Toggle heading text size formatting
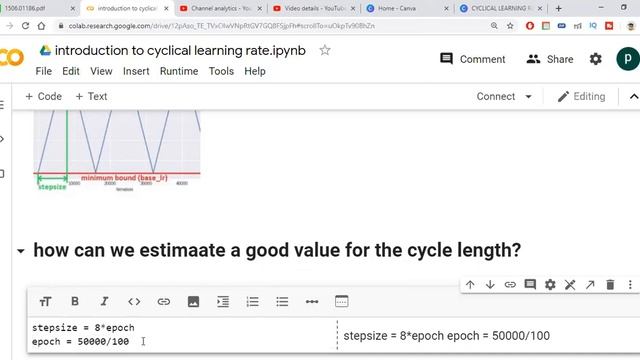 point(45,302)
